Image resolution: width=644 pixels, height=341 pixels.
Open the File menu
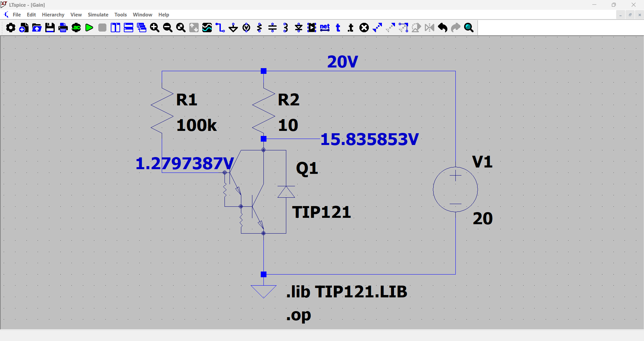[17, 15]
